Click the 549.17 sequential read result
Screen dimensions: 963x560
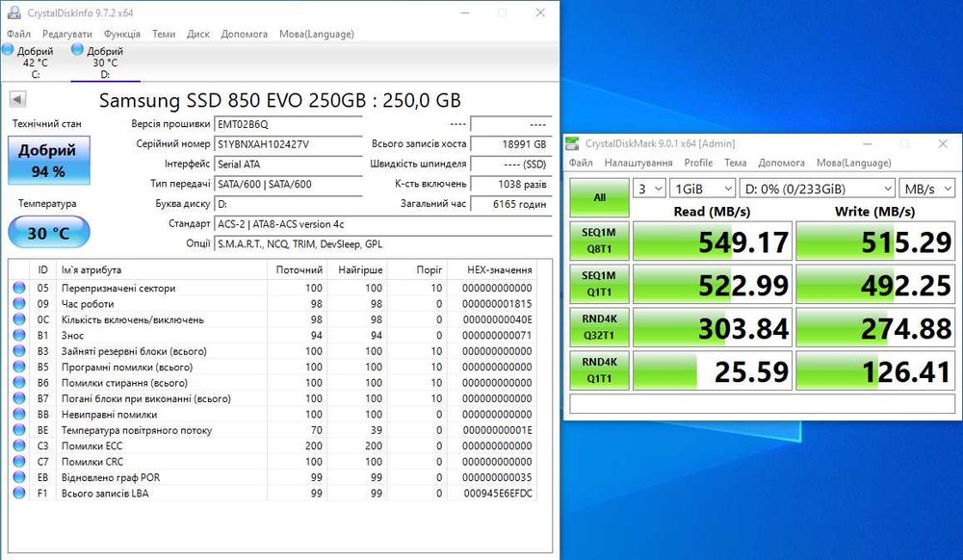[x=713, y=242]
